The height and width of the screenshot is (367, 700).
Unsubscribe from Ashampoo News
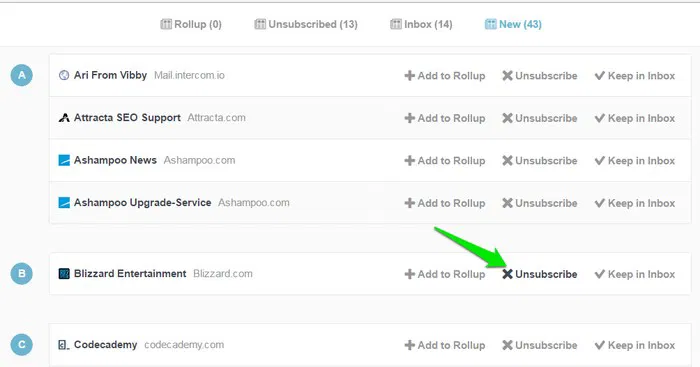[x=540, y=161]
